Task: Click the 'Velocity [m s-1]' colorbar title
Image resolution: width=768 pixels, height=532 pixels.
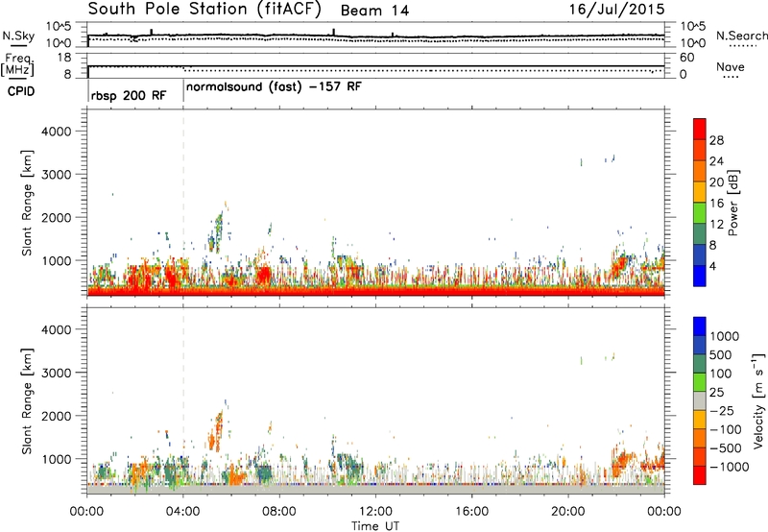Action: coord(758,400)
